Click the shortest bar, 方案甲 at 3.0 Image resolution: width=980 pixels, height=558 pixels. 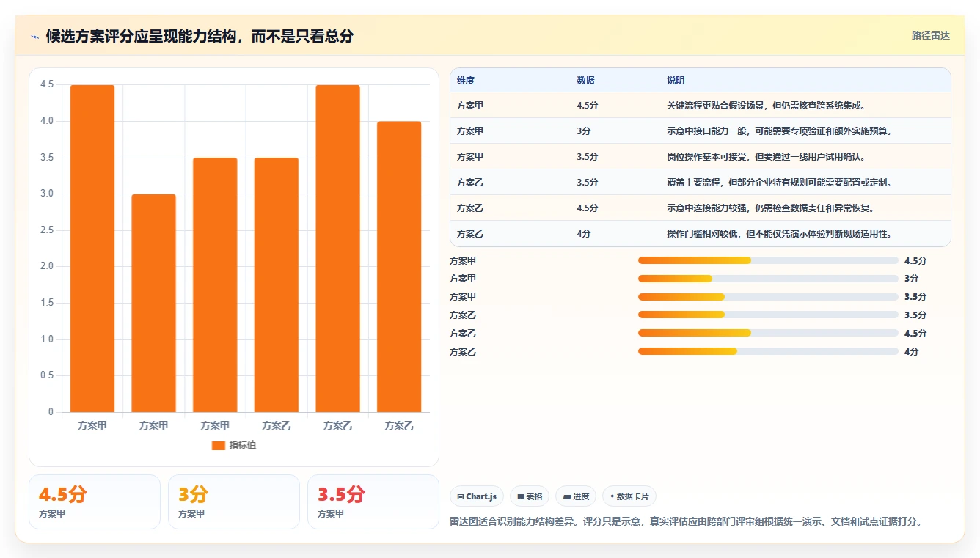(x=154, y=303)
